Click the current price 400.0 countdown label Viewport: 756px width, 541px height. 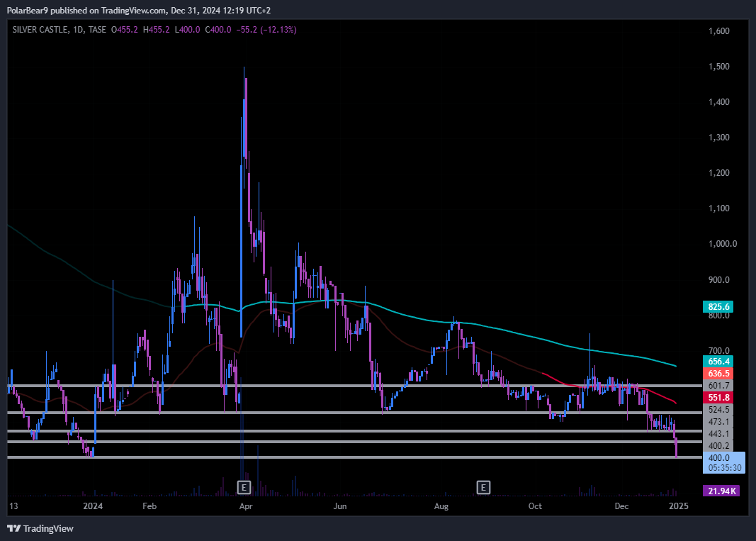(x=723, y=462)
